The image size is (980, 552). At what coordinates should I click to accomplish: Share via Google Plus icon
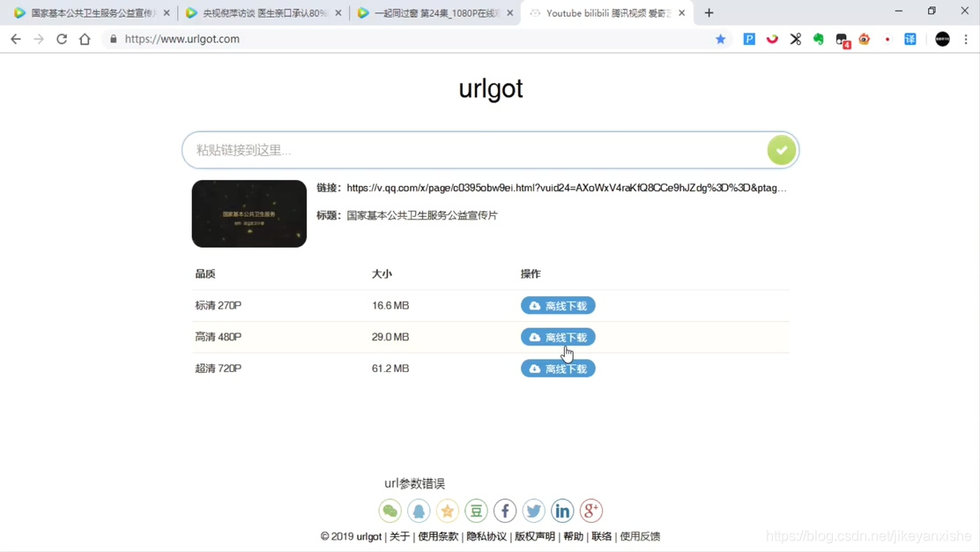tap(591, 511)
